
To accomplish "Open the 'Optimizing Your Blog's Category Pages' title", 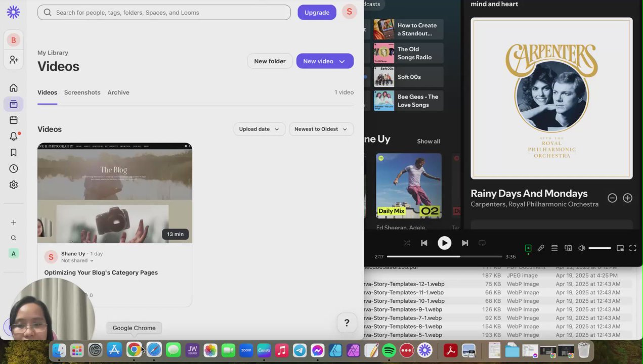I will 101,272.
